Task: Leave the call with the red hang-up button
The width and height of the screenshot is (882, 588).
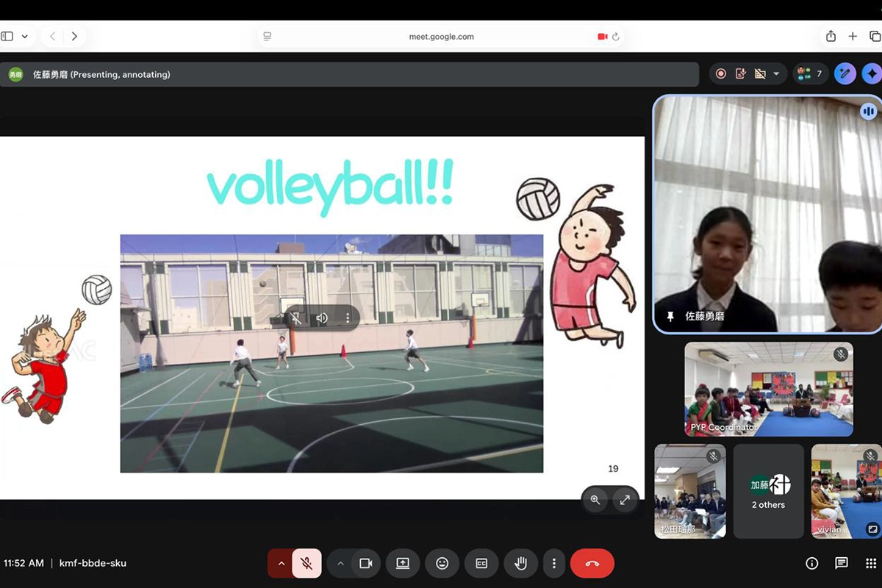Action: coord(592,564)
